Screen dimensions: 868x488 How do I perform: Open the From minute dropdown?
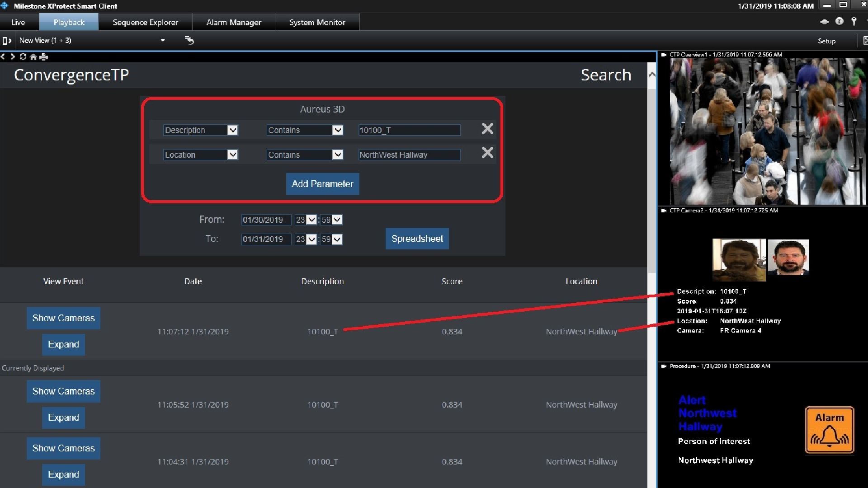pyautogui.click(x=331, y=220)
